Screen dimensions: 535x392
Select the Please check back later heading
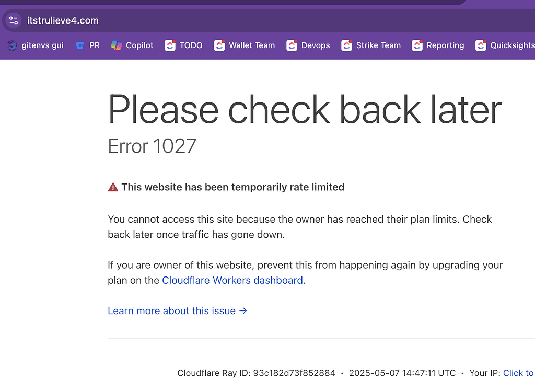pos(305,110)
